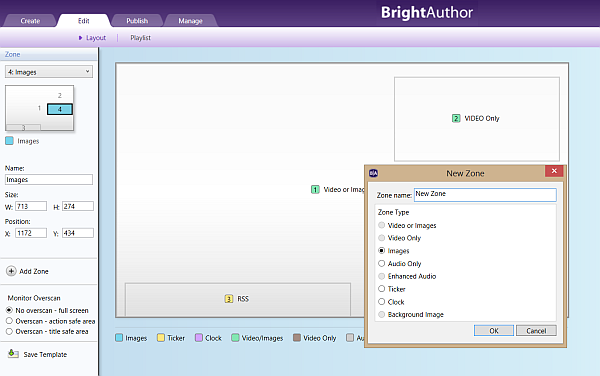Click the Clock purple legend swatch
The image size is (600, 376).
point(199,338)
